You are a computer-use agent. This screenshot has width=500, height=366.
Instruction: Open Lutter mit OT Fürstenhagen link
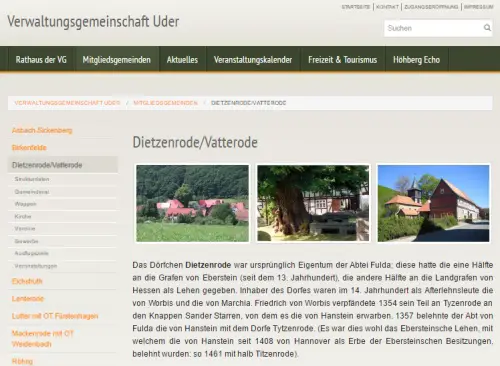[55, 316]
